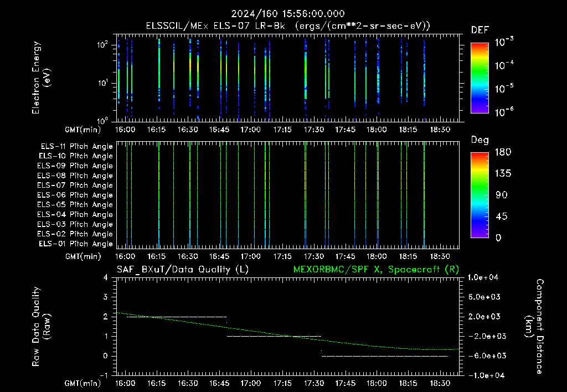
Task: Click the 3 tick on Raw Data Quality axis
Action: tap(106, 297)
